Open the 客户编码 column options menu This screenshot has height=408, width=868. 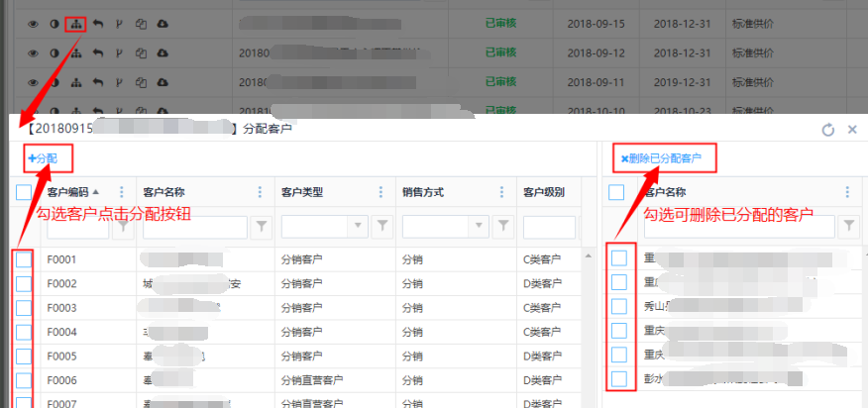[123, 192]
